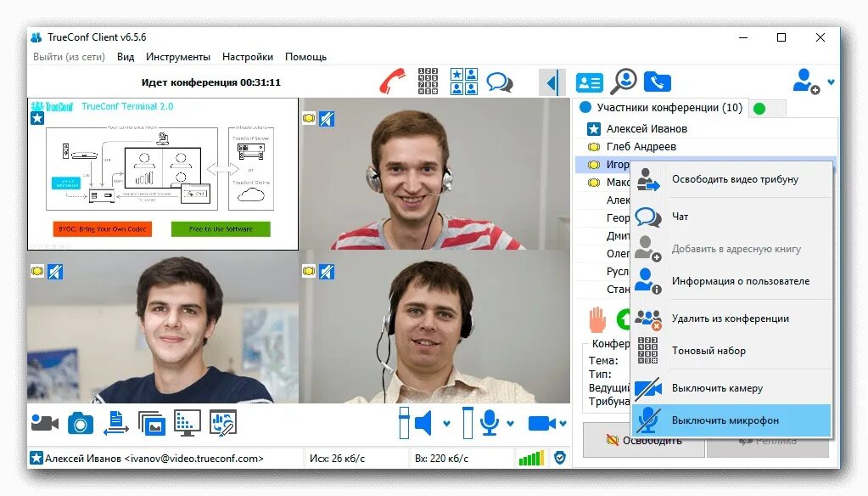
Task: Click the Освободить button
Action: point(644,441)
